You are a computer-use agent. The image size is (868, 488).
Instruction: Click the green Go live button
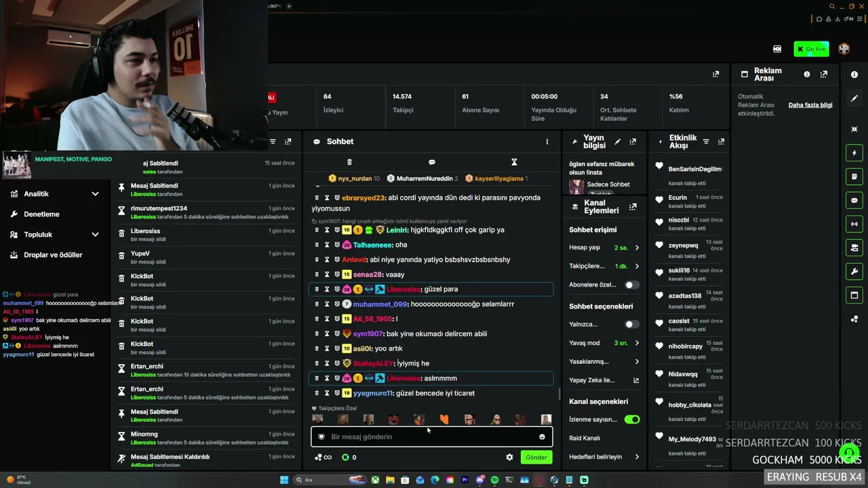click(811, 49)
